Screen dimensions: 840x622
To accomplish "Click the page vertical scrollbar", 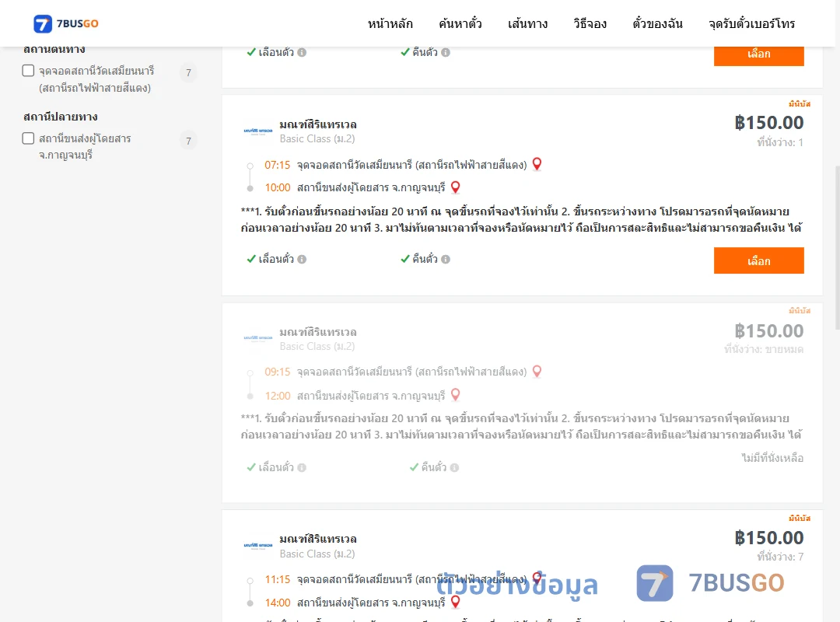I will (837, 246).
